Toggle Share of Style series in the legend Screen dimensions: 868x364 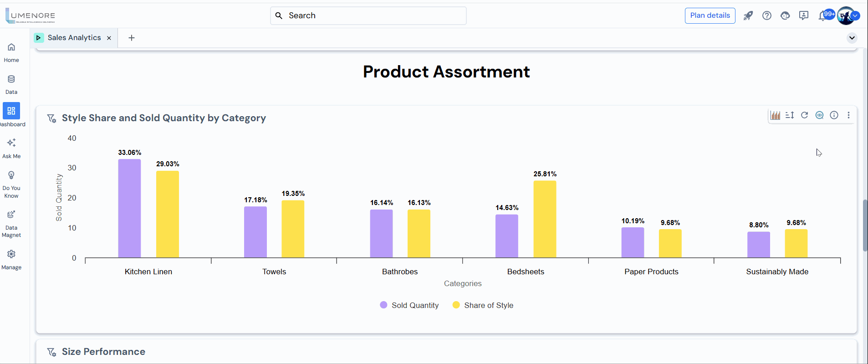click(x=483, y=305)
